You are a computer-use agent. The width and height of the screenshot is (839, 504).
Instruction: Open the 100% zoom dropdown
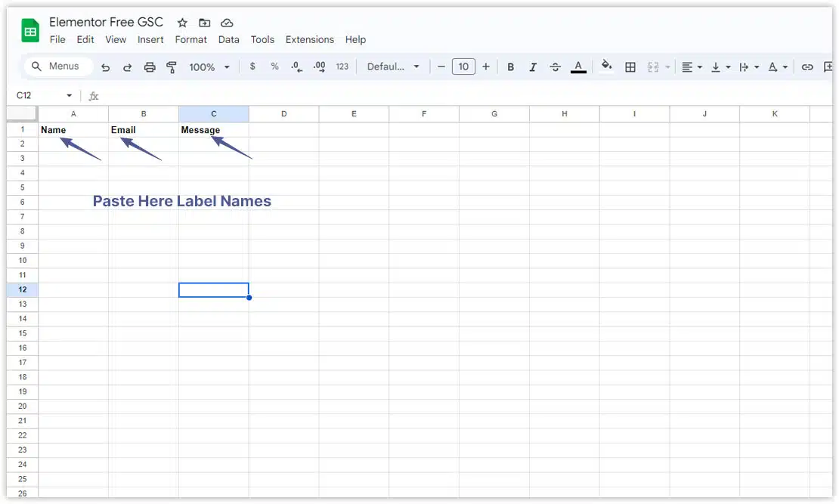tap(209, 67)
